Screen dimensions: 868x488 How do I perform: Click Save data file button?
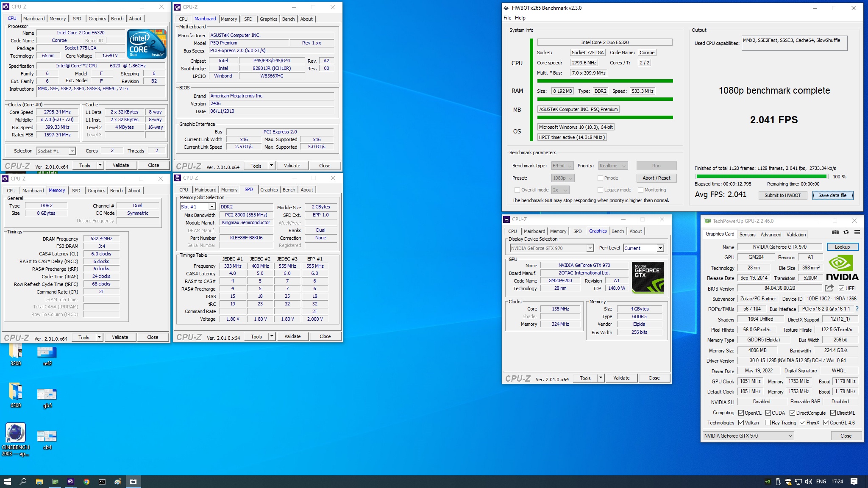click(832, 195)
